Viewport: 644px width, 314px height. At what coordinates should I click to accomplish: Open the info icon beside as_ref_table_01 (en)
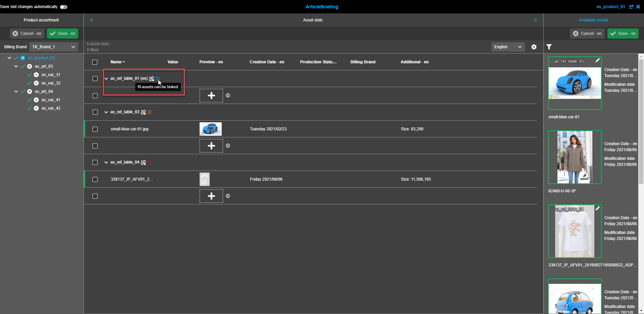[157, 78]
